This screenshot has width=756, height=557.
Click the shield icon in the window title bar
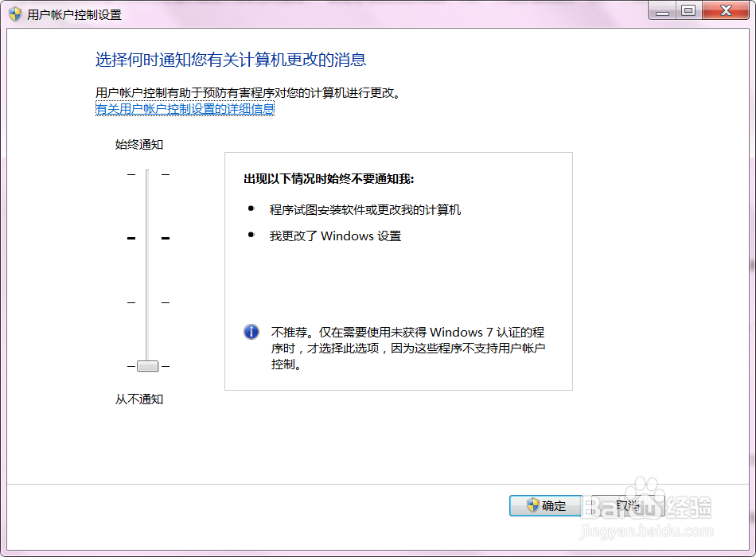click(x=14, y=13)
